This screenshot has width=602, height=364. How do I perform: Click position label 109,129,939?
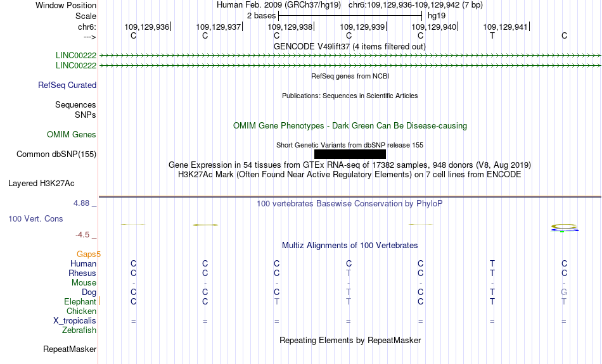point(362,27)
